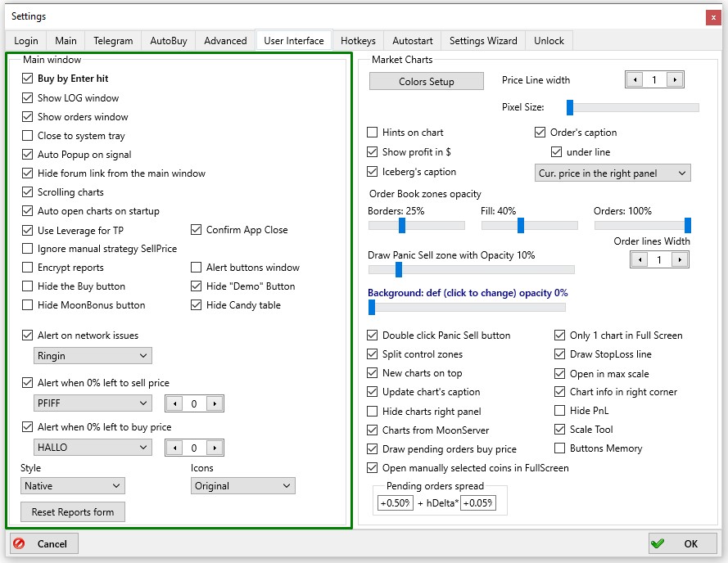
Task: Increase Order lines Width value
Action: [x=680, y=259]
